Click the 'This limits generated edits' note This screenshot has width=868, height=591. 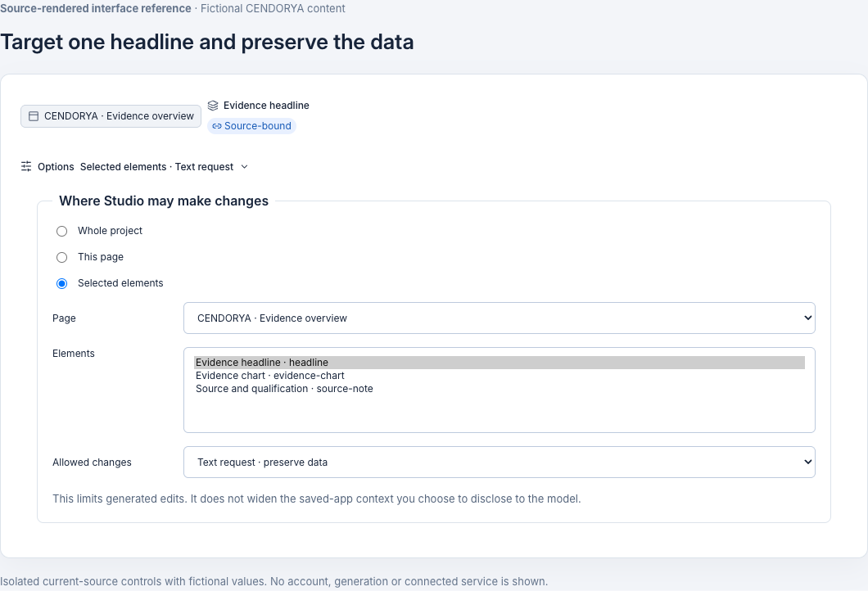(317, 499)
